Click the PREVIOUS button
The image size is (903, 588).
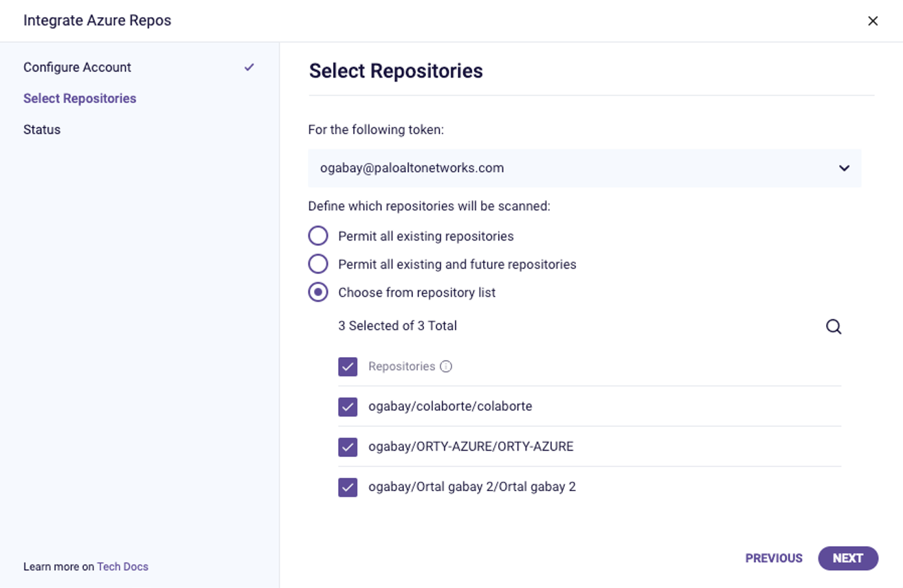(774, 558)
